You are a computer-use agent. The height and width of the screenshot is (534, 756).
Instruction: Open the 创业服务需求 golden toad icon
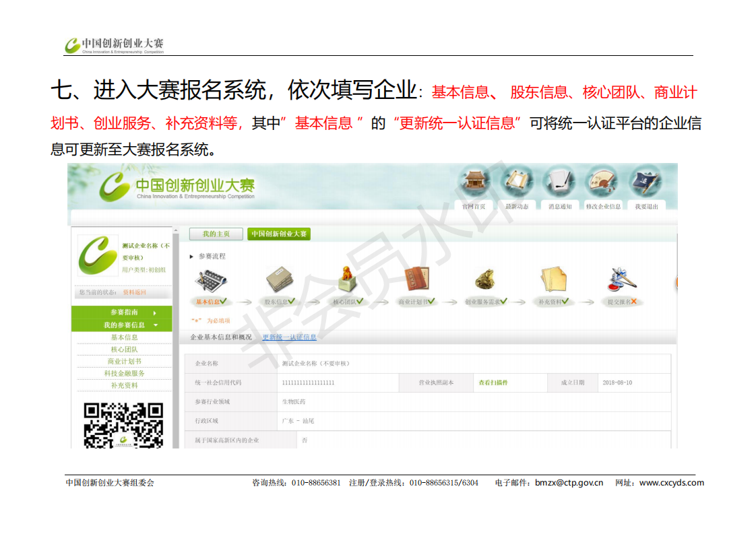[x=484, y=279]
